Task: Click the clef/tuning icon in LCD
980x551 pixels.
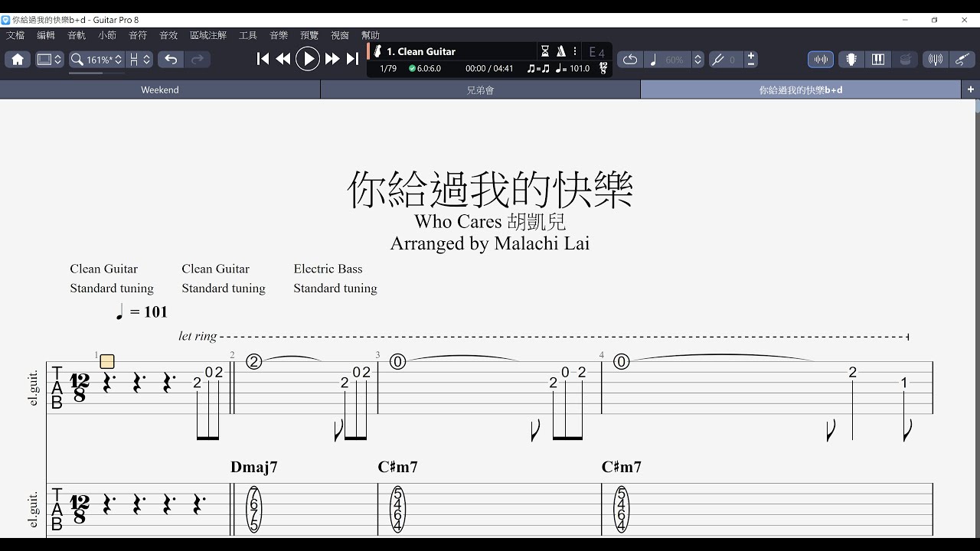Action: point(603,69)
